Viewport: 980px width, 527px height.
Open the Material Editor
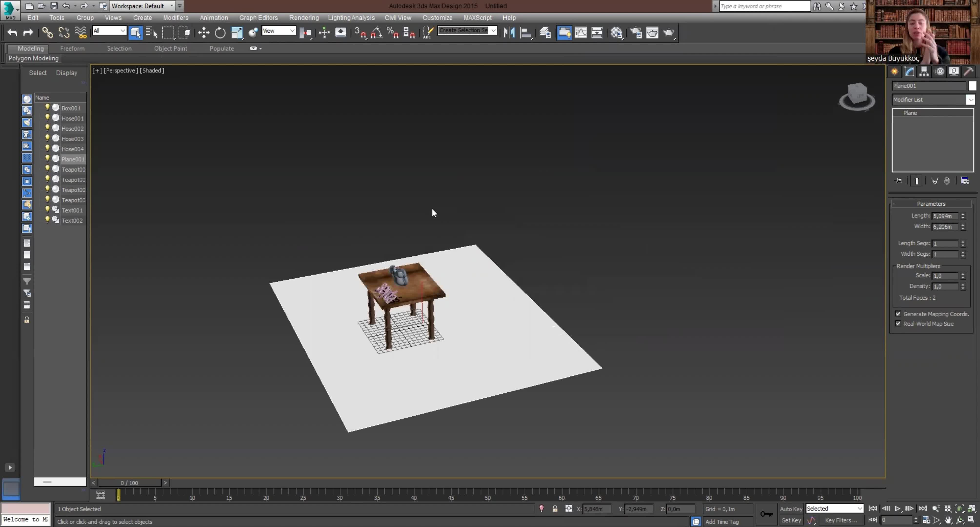coord(617,33)
